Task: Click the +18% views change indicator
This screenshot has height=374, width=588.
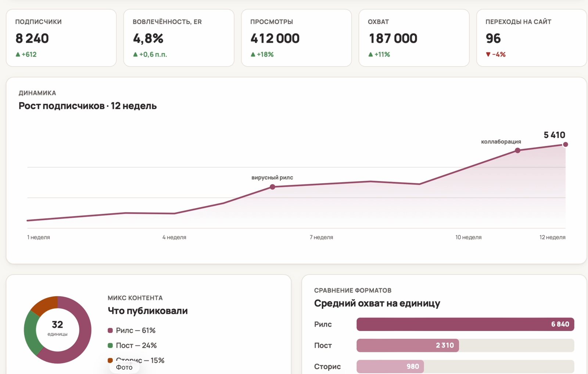Action: 262,54
